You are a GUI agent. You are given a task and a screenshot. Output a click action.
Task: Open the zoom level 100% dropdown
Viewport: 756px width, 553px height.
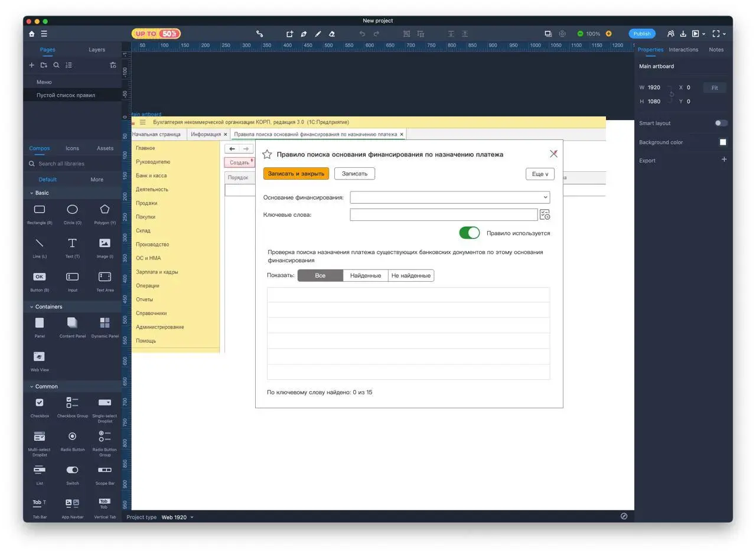click(x=593, y=34)
